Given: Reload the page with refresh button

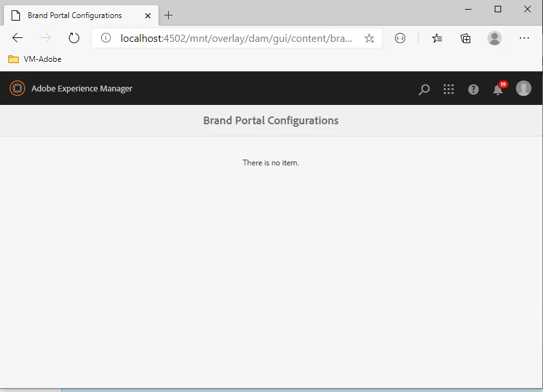Looking at the screenshot, I should coord(74,38).
